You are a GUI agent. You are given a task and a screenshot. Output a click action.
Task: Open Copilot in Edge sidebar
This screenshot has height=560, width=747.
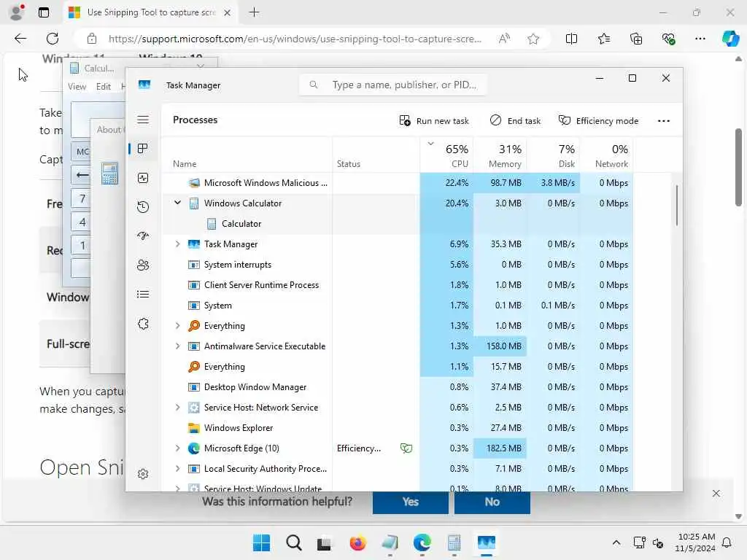(x=730, y=39)
